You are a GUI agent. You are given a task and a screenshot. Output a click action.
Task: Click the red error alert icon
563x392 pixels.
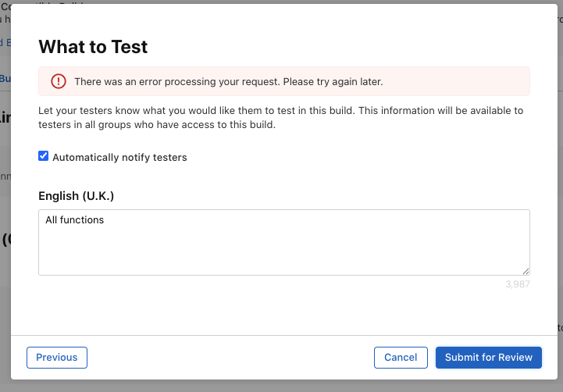point(59,81)
